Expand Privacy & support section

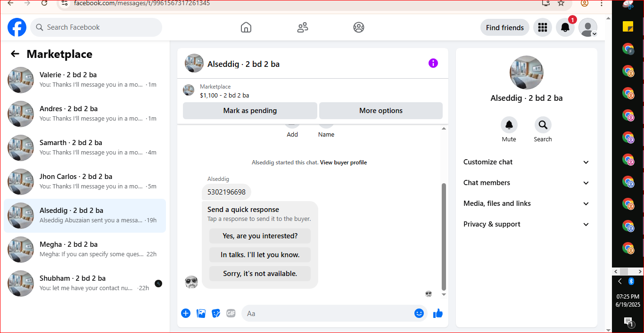[x=527, y=224]
